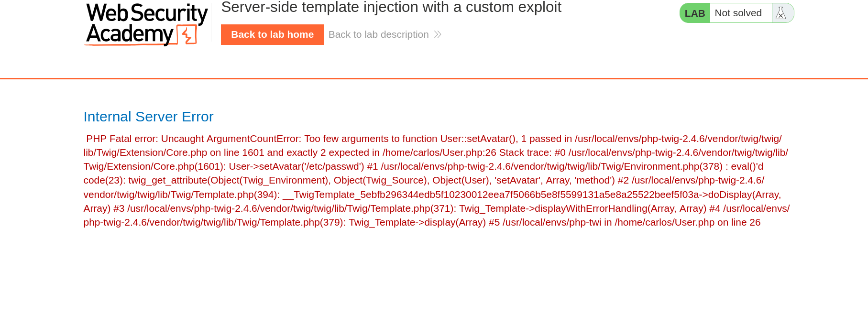This screenshot has width=868, height=326.
Task: Click the Web Security Academy logo
Action: 146,24
